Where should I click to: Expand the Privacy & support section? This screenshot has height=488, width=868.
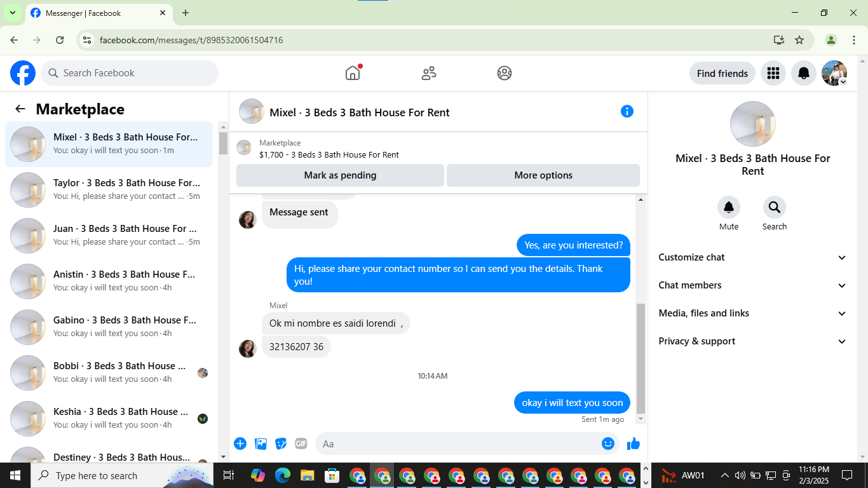[x=753, y=341]
